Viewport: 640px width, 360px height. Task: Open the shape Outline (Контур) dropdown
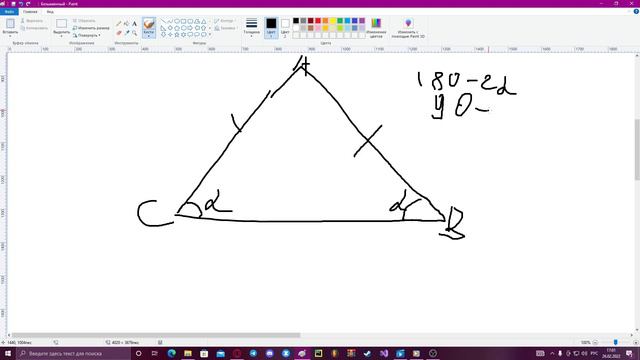click(x=225, y=20)
